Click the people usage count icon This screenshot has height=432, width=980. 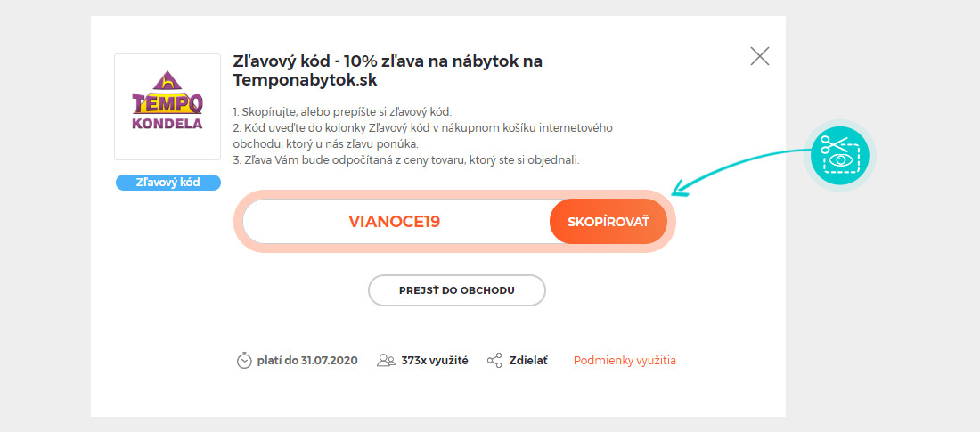click(x=387, y=361)
